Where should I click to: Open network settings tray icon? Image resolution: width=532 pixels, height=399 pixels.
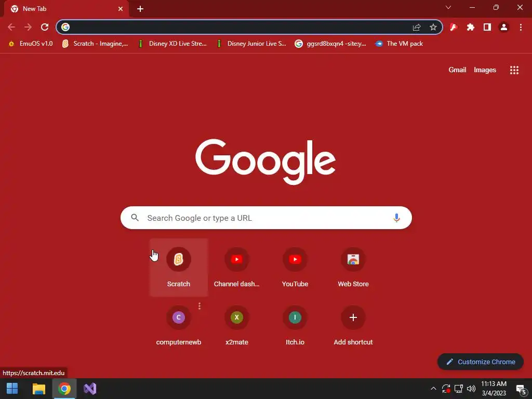coord(459,389)
